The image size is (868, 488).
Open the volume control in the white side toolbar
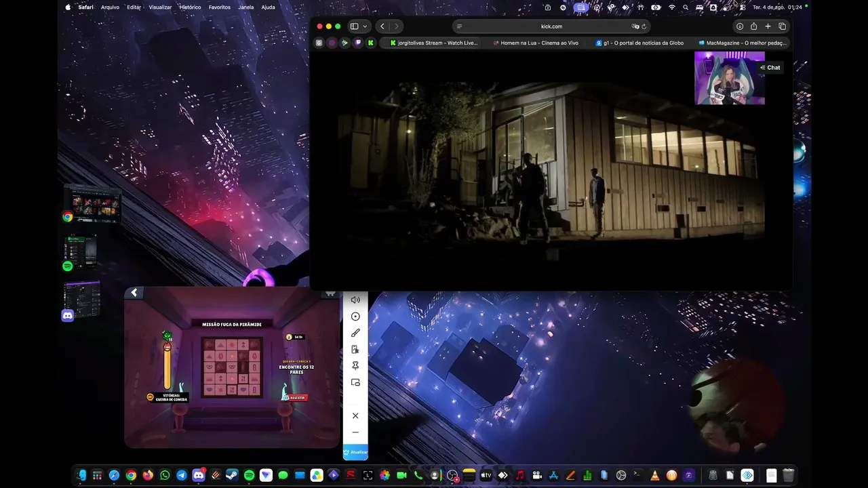coord(355,300)
